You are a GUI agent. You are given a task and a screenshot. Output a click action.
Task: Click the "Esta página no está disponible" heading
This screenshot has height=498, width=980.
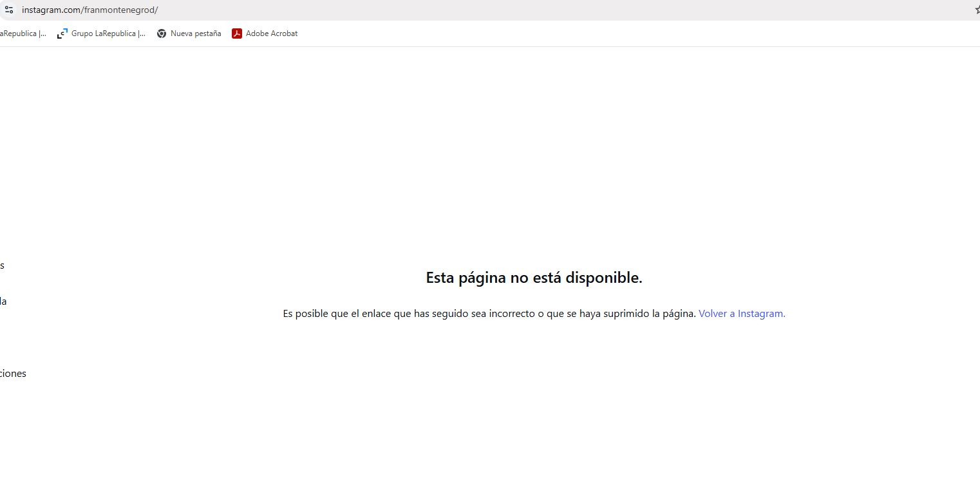click(x=534, y=278)
